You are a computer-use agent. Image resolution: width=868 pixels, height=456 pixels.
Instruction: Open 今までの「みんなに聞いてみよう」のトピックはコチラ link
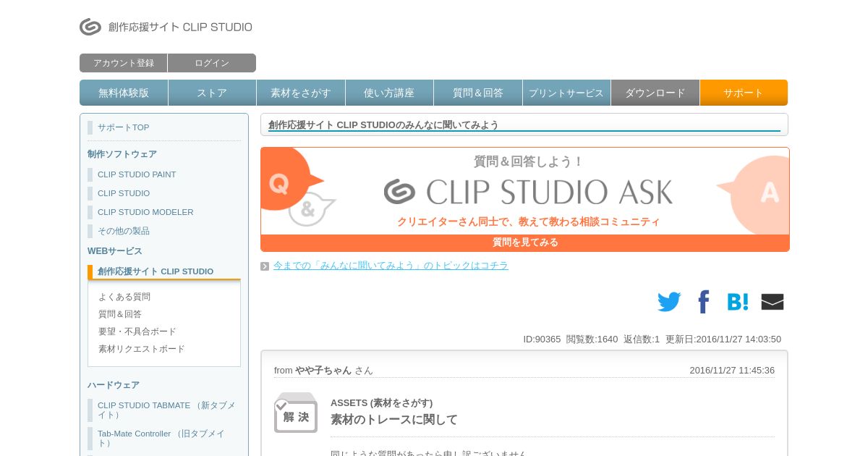pos(391,266)
